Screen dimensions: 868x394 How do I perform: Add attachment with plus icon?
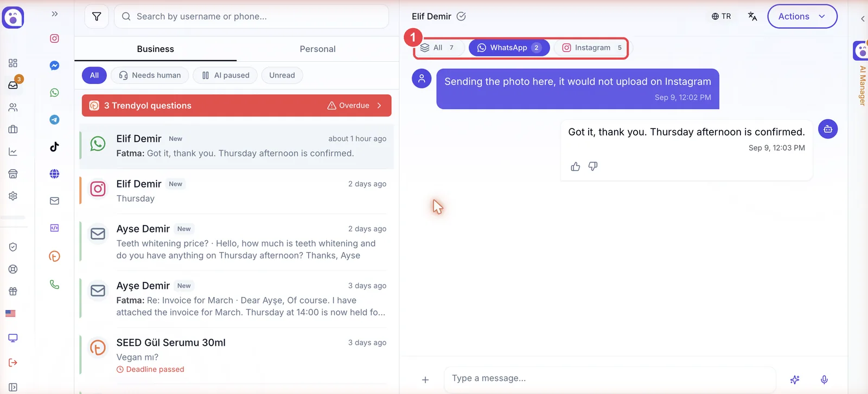(425, 379)
